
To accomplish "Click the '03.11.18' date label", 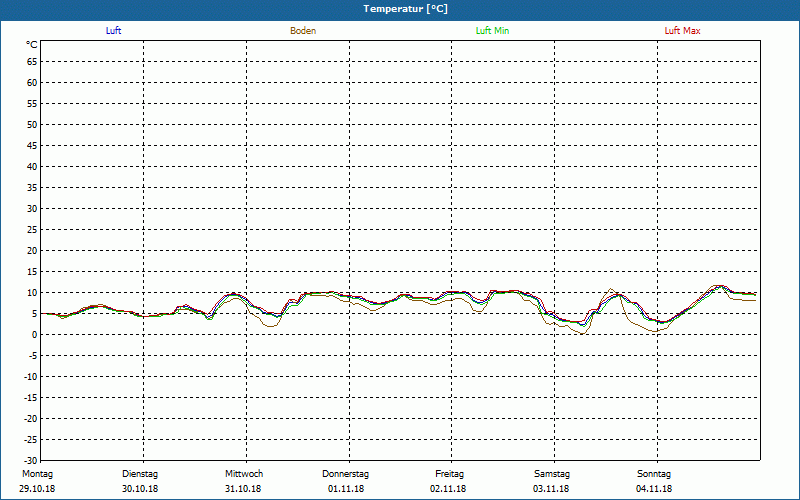I will (x=551, y=489).
